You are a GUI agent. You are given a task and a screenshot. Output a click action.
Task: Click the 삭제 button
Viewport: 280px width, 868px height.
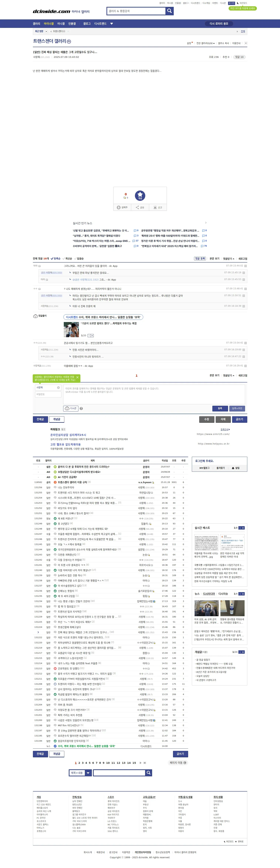pos(223,419)
